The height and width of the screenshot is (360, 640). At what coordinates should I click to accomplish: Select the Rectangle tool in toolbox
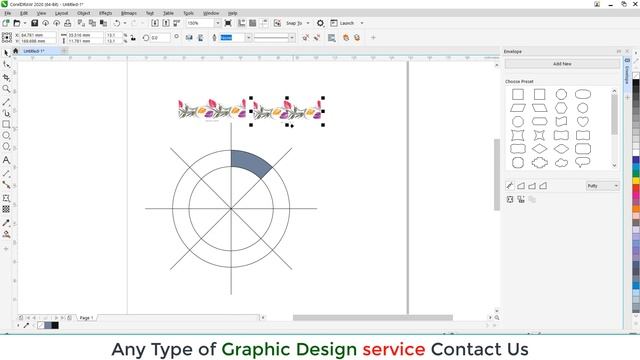click(x=6, y=124)
